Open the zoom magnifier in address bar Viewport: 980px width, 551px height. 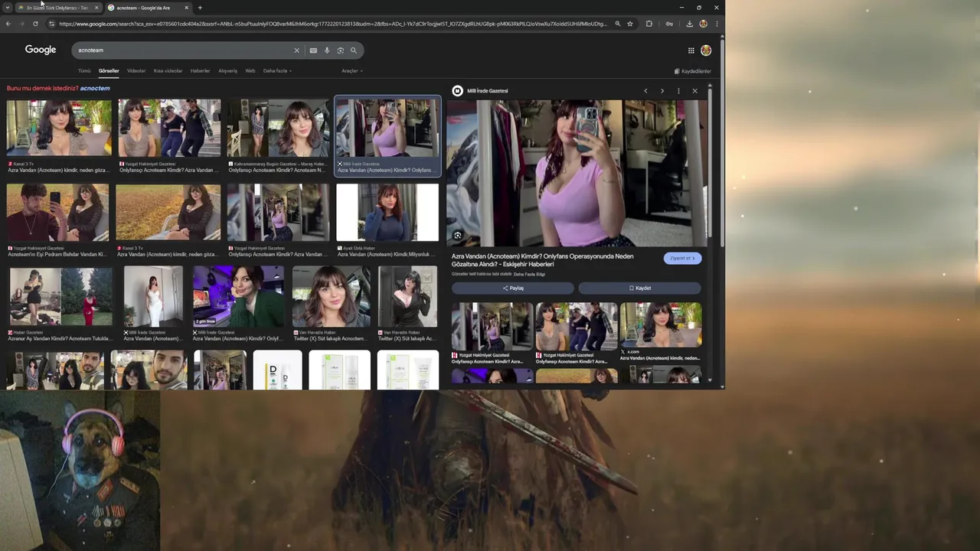pyautogui.click(x=617, y=24)
